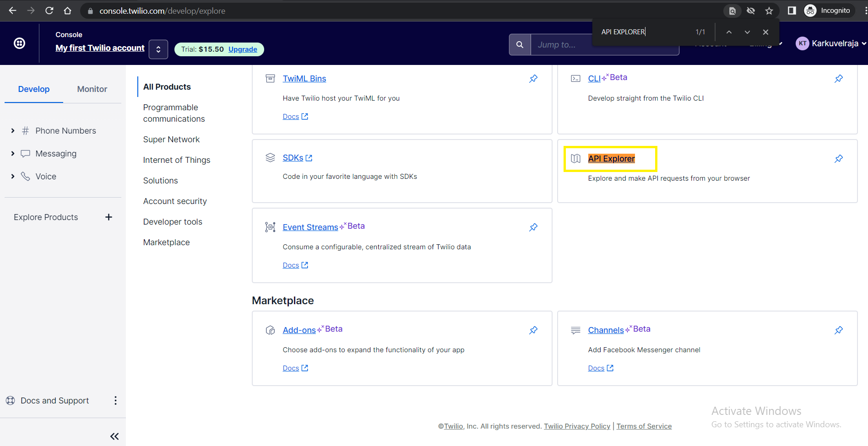Expand the Messaging section
This screenshot has width=868, height=446.
coord(12,154)
